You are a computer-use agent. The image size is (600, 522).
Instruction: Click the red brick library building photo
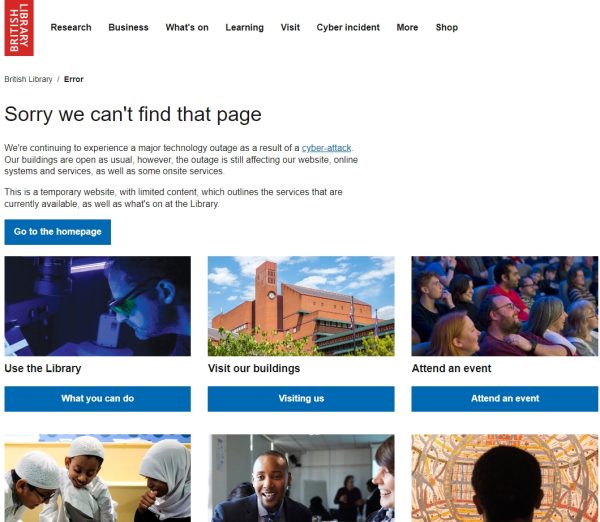pos(301,306)
